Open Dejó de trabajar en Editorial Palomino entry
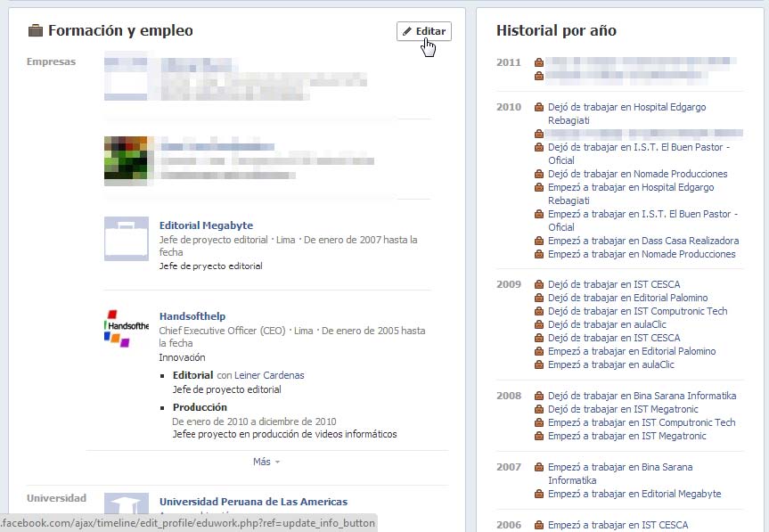The image size is (769, 532). click(627, 298)
